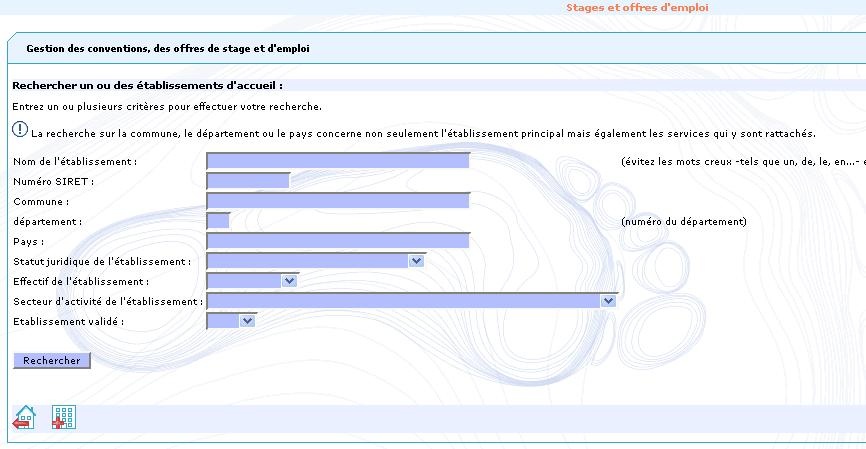
Task: Click the Etablissement validé label
Action: [68, 321]
